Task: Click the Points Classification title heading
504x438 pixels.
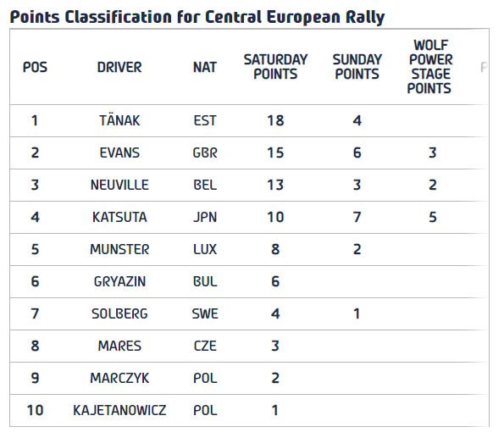Action: click(197, 17)
